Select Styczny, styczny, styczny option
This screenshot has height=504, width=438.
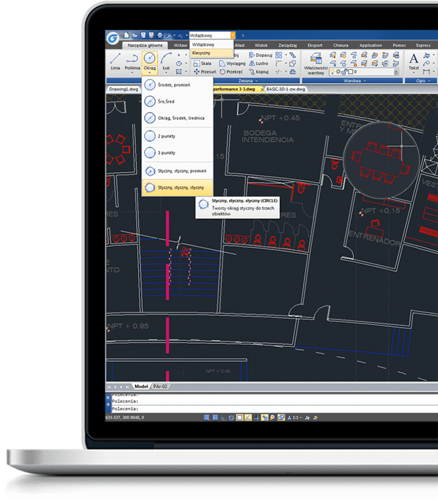click(177, 188)
